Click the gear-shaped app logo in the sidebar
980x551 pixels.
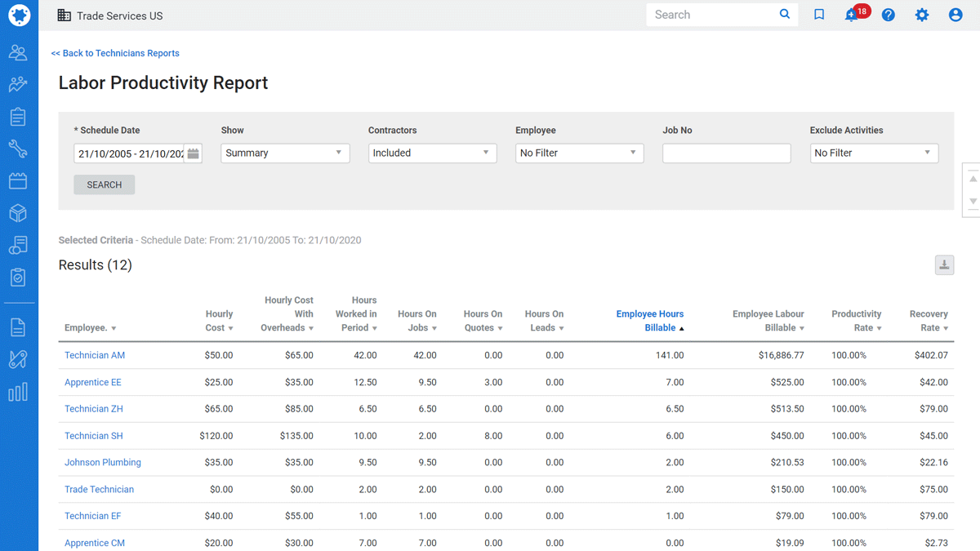19,15
